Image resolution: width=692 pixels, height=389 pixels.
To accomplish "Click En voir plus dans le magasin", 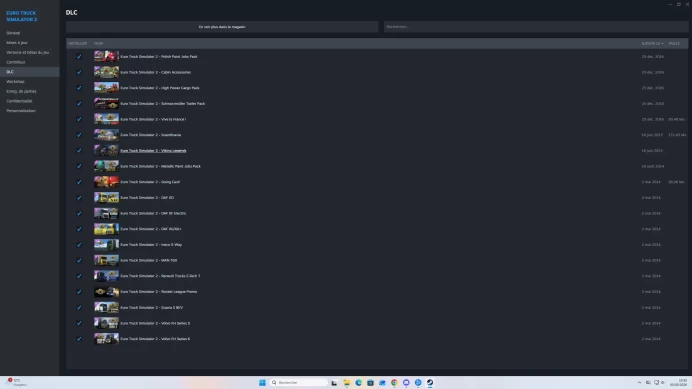I will click(222, 27).
